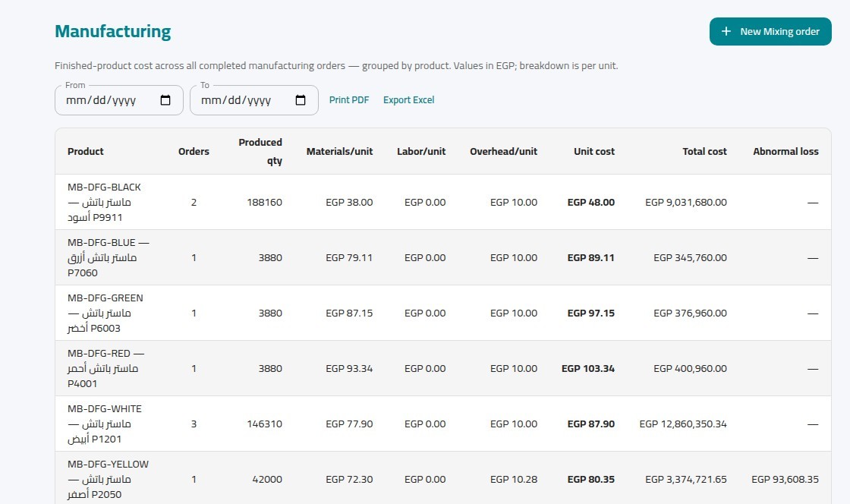850x504 pixels.
Task: Focus the From date input field
Action: [119, 100]
